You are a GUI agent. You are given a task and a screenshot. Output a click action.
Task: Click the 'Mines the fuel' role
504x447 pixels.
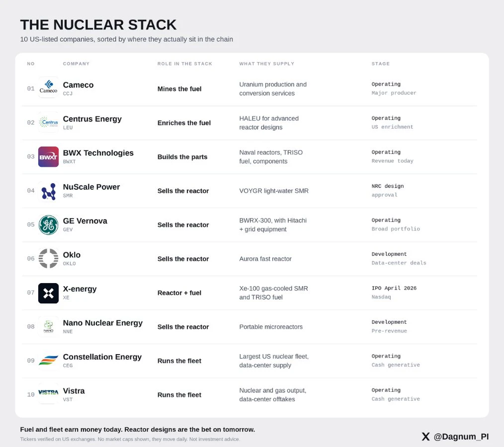point(179,89)
